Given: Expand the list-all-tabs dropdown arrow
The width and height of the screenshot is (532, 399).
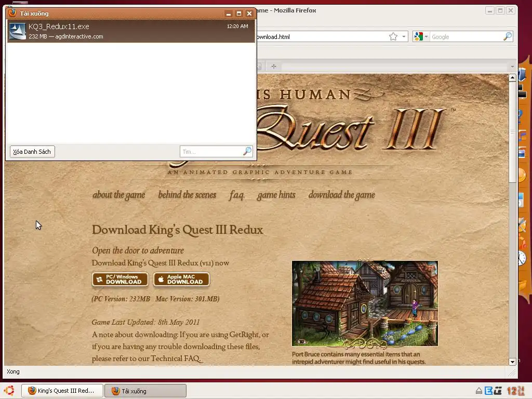Looking at the screenshot, I should (x=512, y=66).
